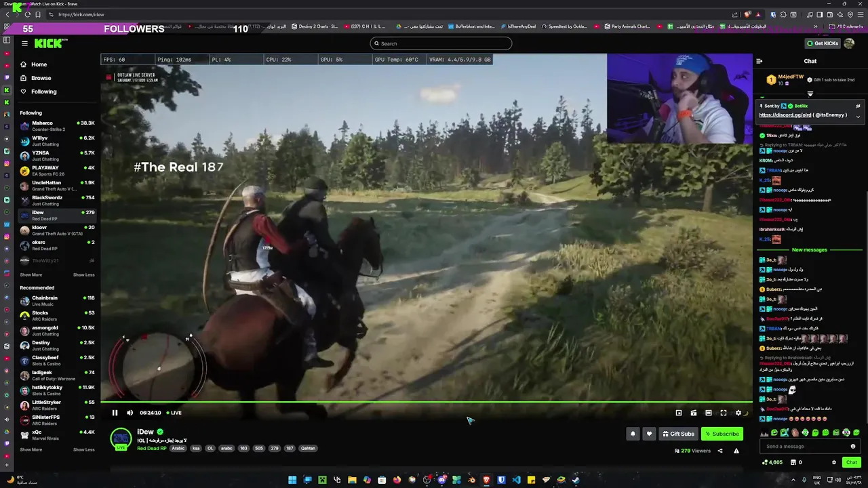Image resolution: width=868 pixels, height=488 pixels.
Task: Open kloovr channel in Following list
Action: point(57,230)
